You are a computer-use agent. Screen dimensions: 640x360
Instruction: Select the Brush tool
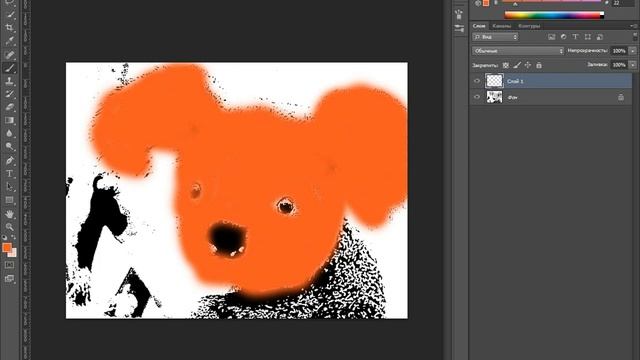click(10, 68)
